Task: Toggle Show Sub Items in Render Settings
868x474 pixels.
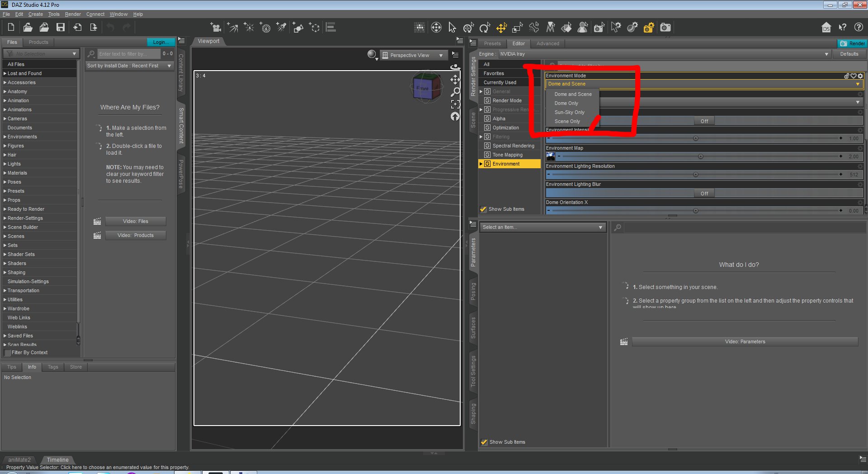Action: (483, 209)
